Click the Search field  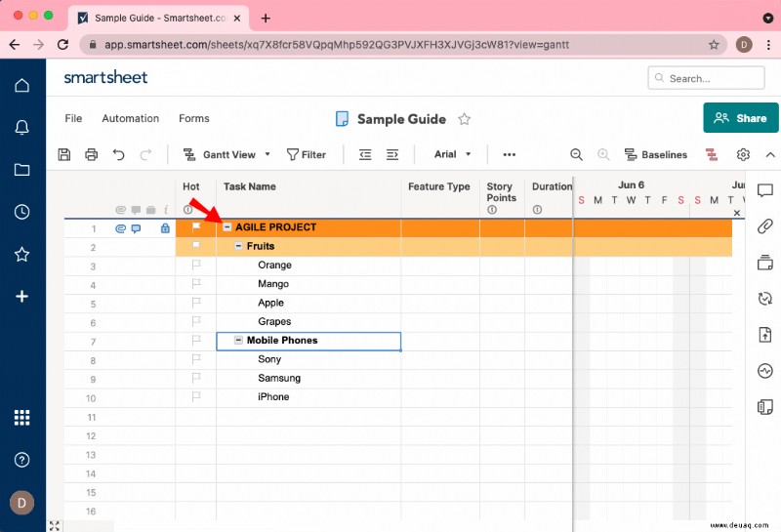pyautogui.click(x=706, y=78)
